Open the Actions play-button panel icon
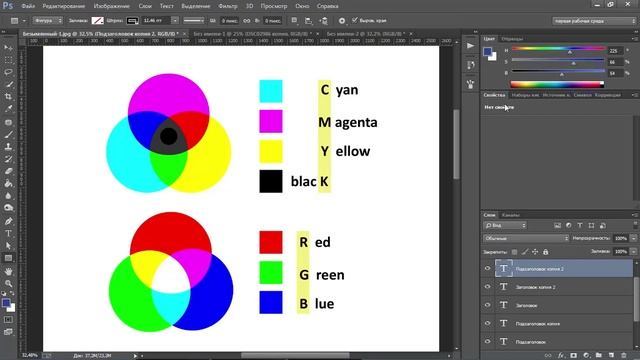This screenshot has height=360, width=640. coord(470,46)
